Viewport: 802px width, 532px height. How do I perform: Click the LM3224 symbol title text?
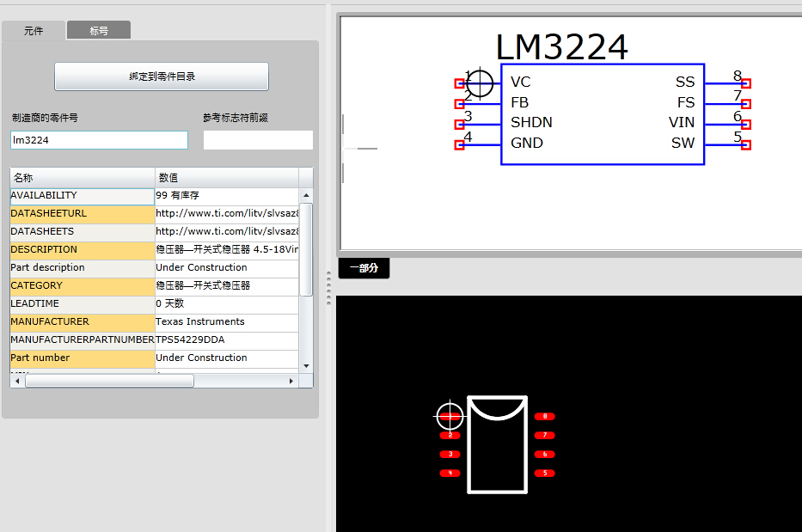click(x=561, y=47)
